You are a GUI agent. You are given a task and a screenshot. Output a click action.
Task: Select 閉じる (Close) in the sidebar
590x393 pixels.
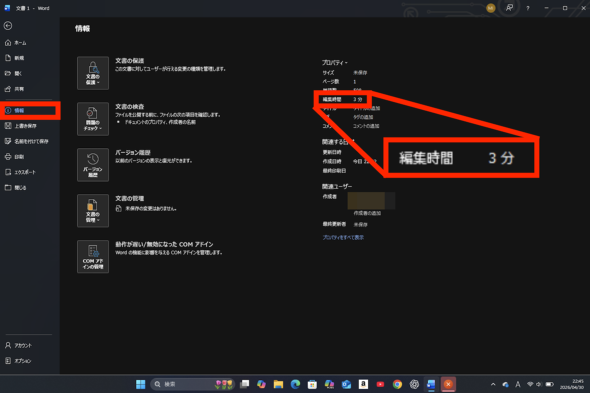click(15, 187)
